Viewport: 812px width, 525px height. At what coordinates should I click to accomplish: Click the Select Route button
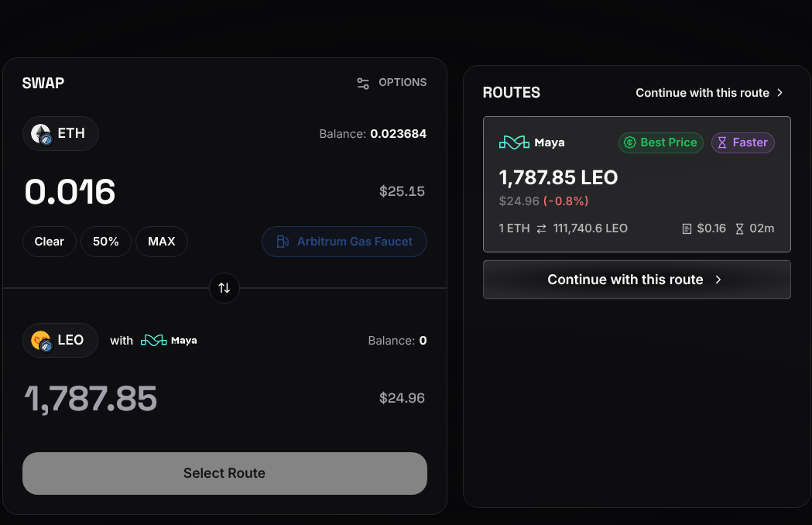[x=224, y=473]
